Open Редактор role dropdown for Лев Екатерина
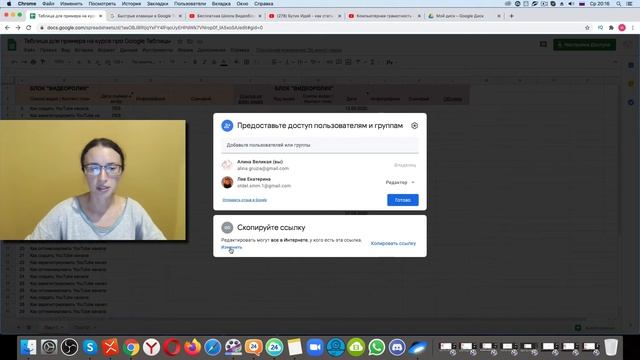This screenshot has height=360, width=640. coord(400,182)
